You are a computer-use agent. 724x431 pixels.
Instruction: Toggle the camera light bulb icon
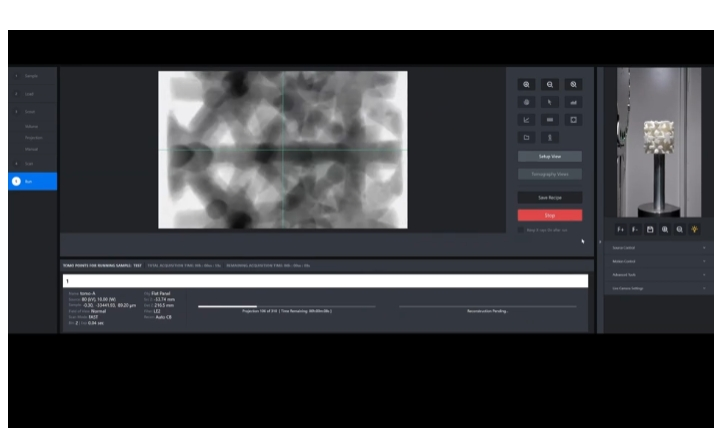(x=694, y=229)
